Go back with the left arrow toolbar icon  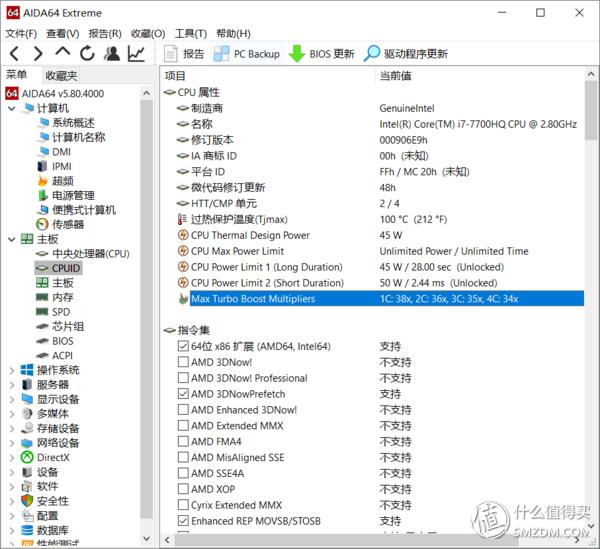pyautogui.click(x=14, y=54)
